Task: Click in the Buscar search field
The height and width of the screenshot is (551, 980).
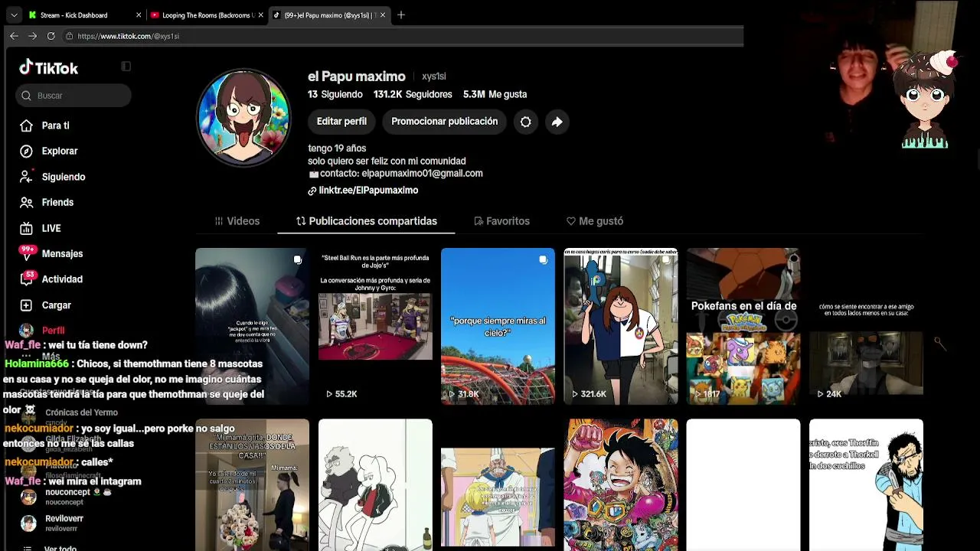Action: point(73,96)
